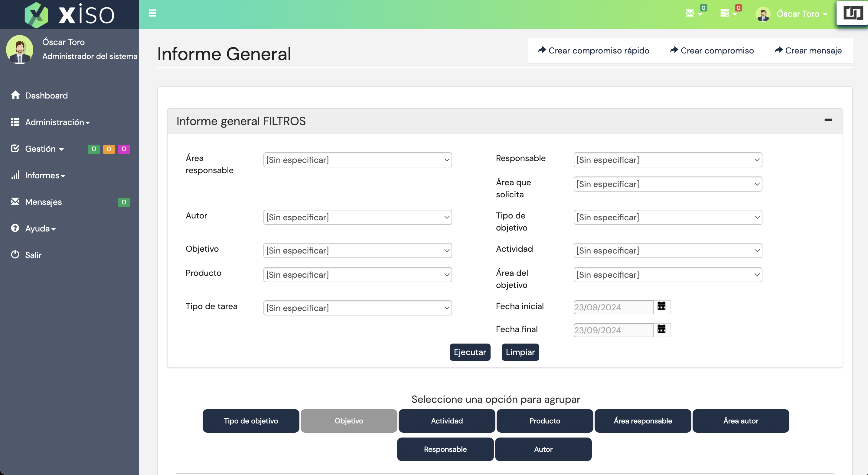The height and width of the screenshot is (475, 868).
Task: Click the hamburger menu icon in header
Action: click(152, 13)
